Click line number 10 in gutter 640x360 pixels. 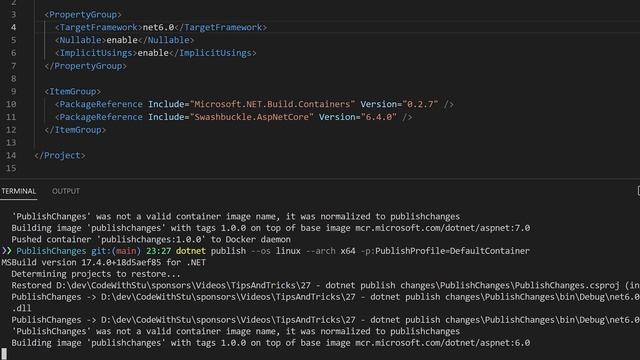coord(11,104)
